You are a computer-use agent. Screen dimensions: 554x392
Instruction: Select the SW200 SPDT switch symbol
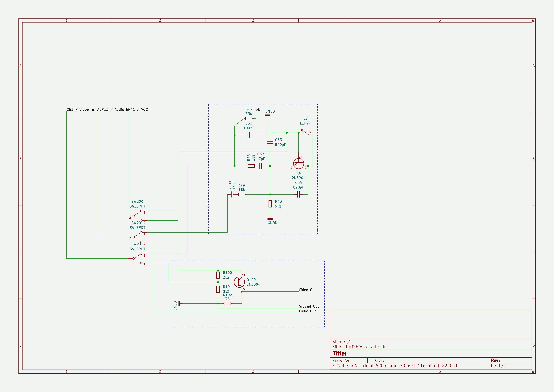tap(137, 213)
